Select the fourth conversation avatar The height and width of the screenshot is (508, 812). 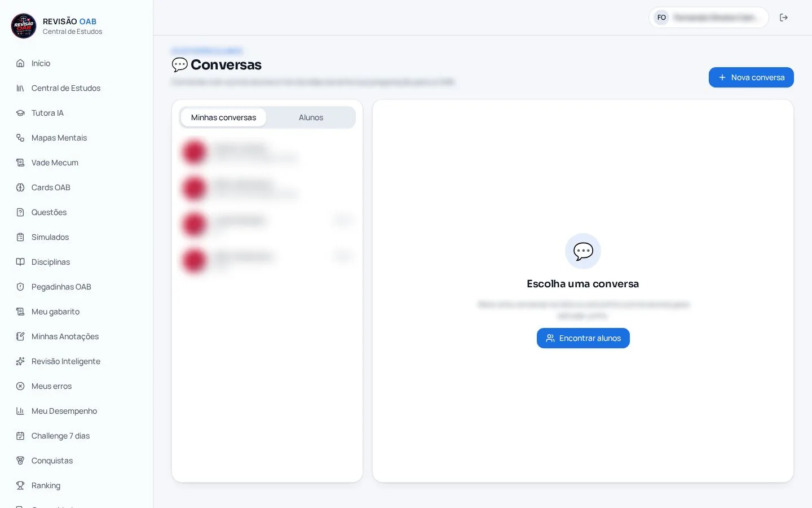pos(194,261)
